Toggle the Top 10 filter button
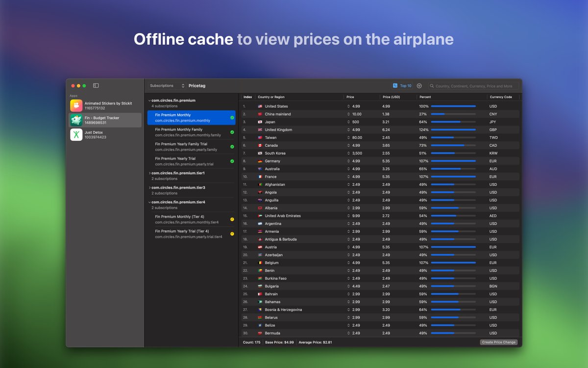 pyautogui.click(x=402, y=85)
